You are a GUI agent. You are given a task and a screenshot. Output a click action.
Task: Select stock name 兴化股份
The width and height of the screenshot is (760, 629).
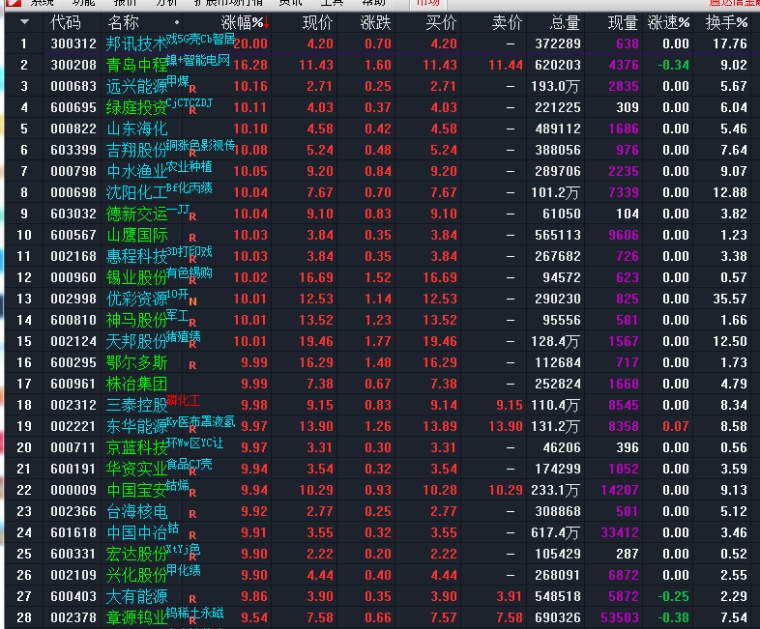[x=137, y=575]
